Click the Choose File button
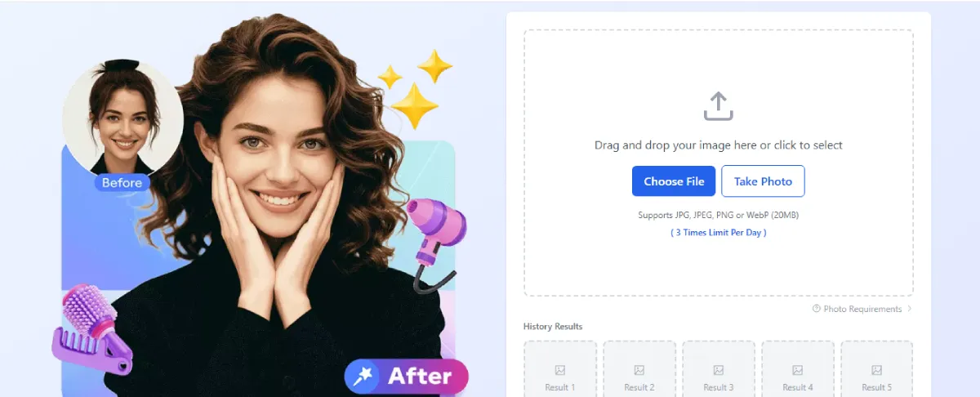 (x=674, y=181)
